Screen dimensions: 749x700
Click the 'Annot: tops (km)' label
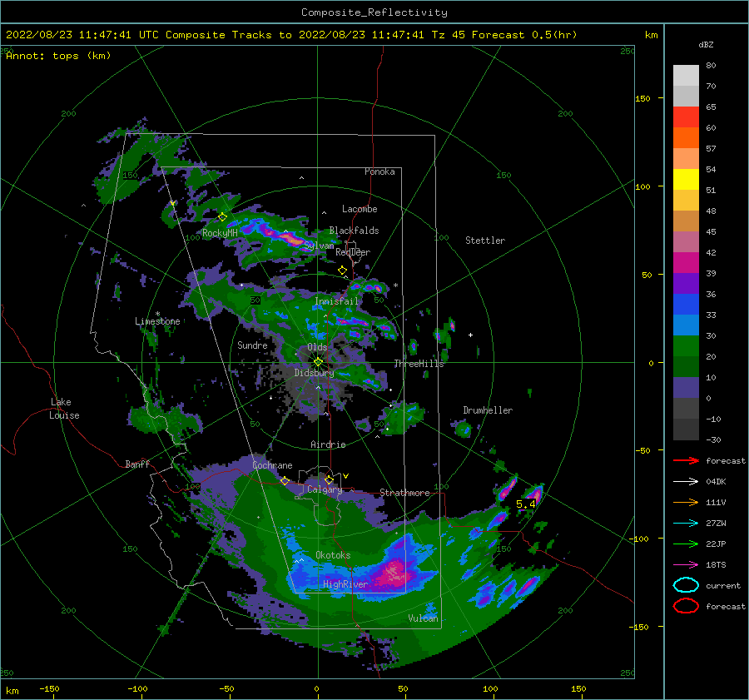[x=58, y=56]
